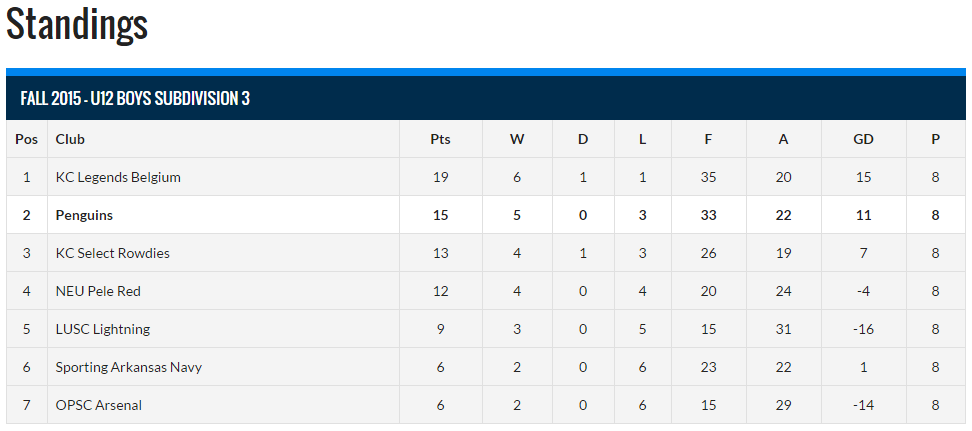972x431 pixels.
Task: Click the A goals-against column header
Action: (784, 140)
